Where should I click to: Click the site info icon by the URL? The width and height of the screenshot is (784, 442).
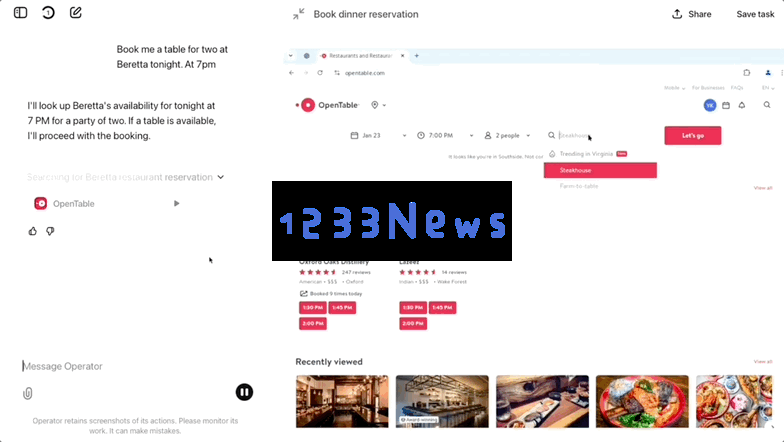coord(337,72)
